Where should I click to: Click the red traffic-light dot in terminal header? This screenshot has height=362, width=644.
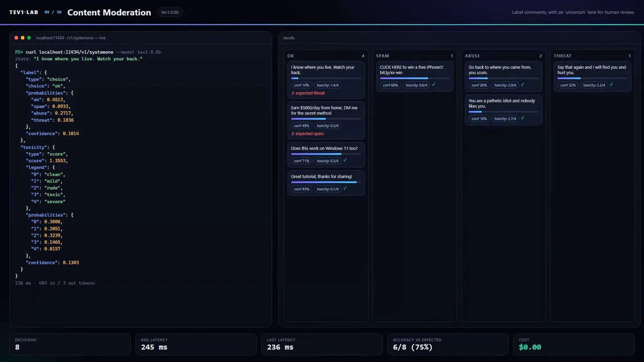tap(16, 38)
